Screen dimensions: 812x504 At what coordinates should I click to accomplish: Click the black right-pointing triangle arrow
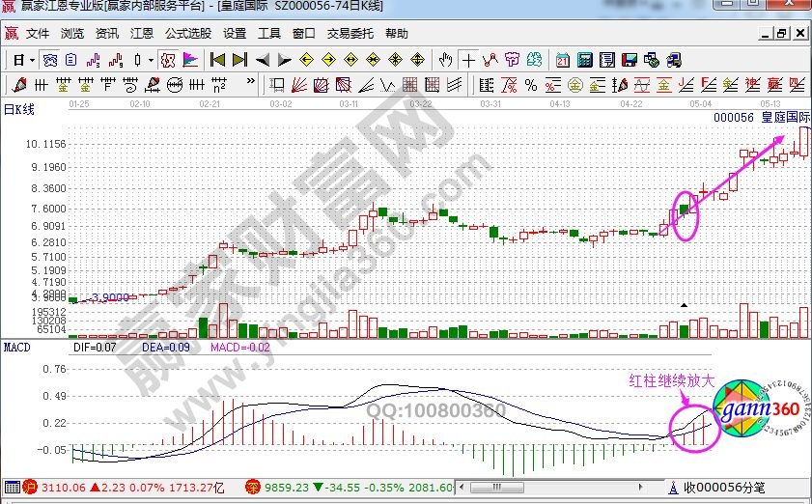pyautogui.click(x=283, y=60)
